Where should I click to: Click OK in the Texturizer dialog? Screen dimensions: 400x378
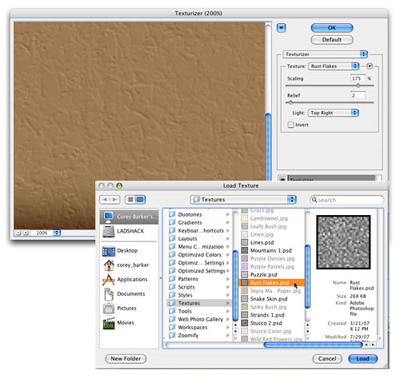click(x=332, y=28)
